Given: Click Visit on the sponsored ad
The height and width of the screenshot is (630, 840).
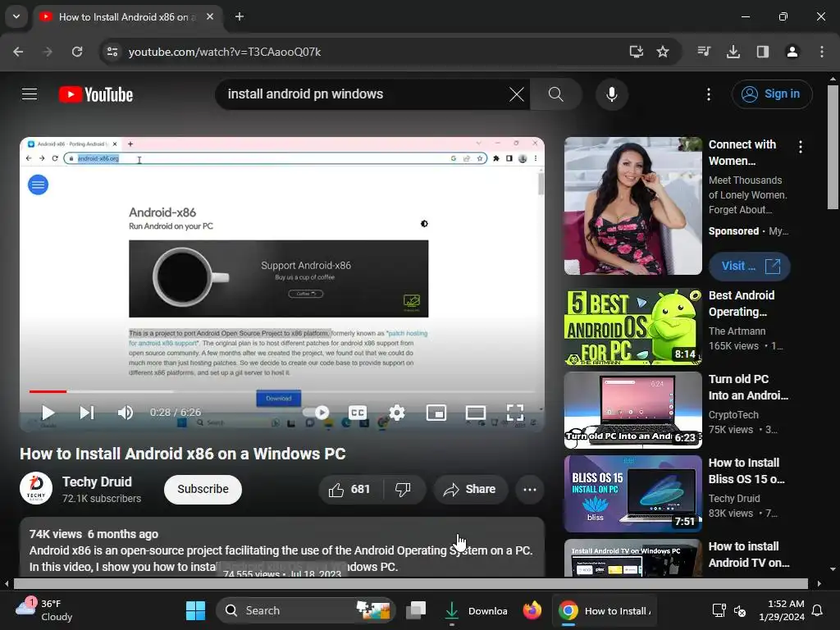Looking at the screenshot, I should pyautogui.click(x=750, y=267).
